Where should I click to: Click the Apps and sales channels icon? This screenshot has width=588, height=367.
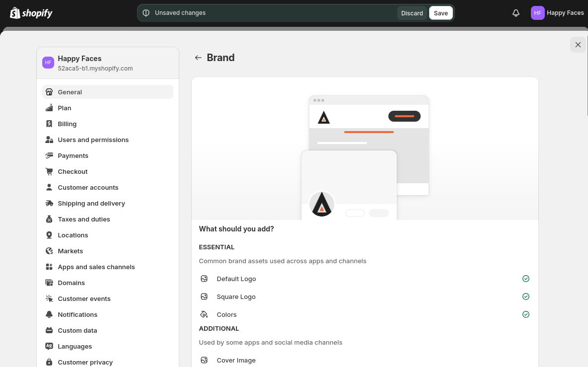click(x=49, y=267)
